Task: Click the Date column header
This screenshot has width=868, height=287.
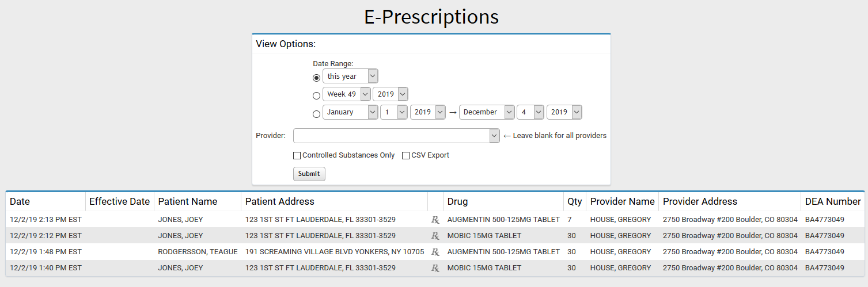Action: [x=20, y=201]
